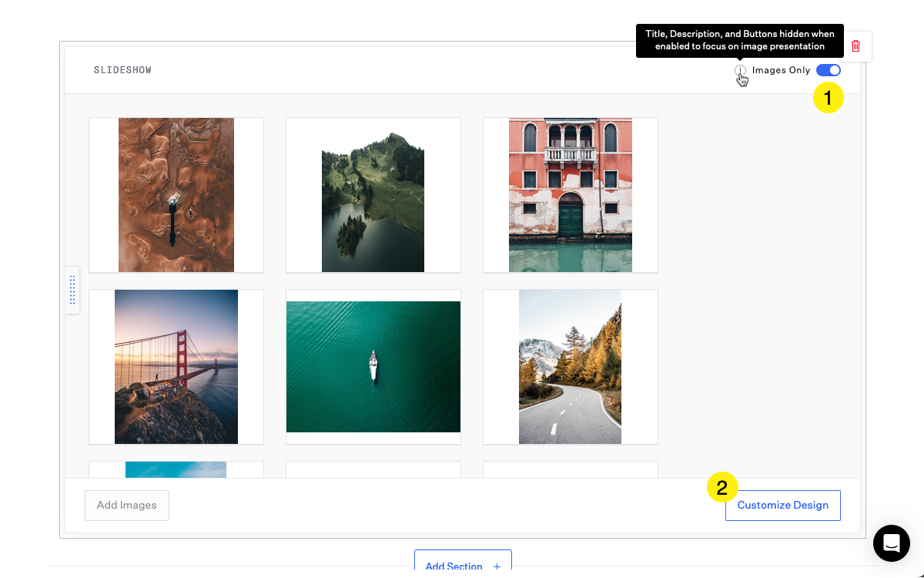Select the desert aerial thumbnail
Viewport: 924px width, 578px height.
[176, 195]
